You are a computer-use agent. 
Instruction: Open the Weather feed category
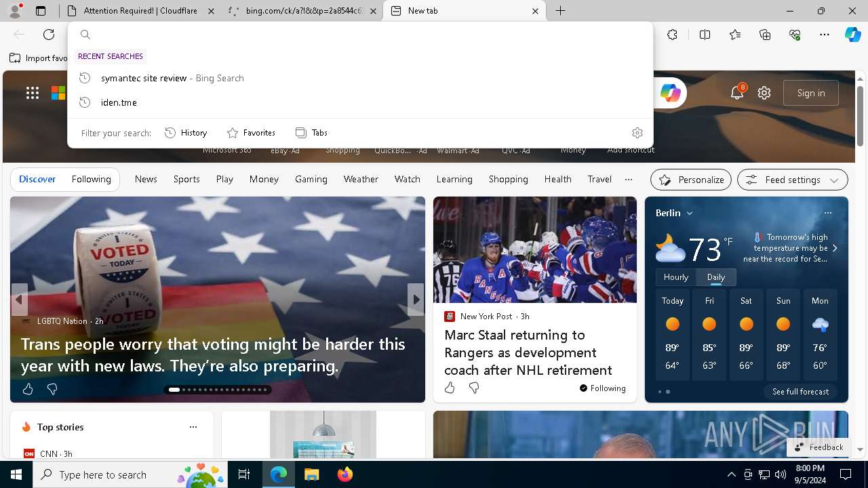tap(361, 179)
